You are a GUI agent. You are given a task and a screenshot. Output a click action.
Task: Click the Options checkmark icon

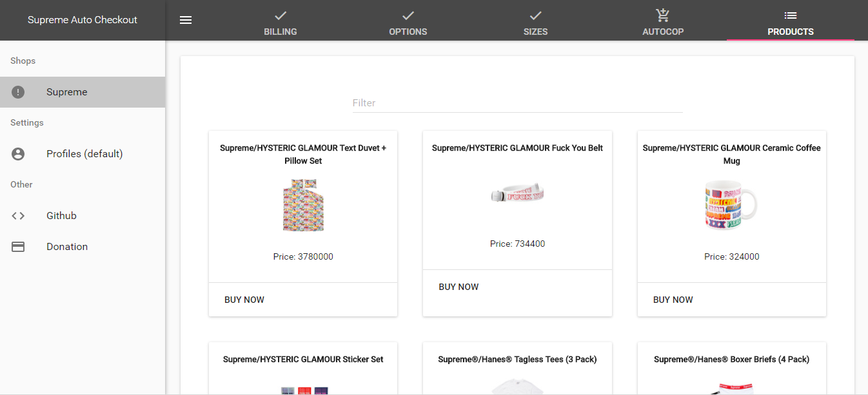point(408,15)
